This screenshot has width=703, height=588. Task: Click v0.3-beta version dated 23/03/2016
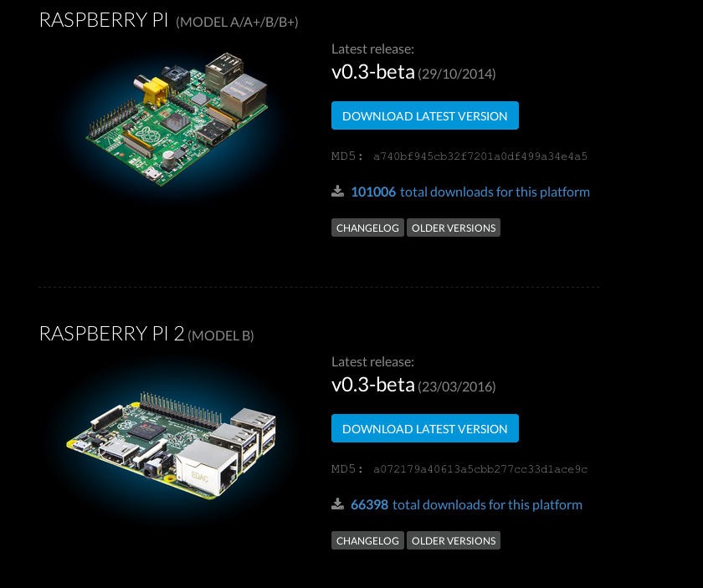coord(373,385)
